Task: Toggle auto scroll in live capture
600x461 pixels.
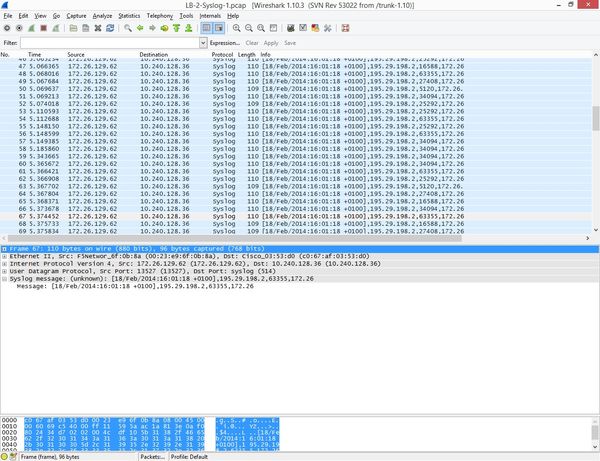Action: 218,29
